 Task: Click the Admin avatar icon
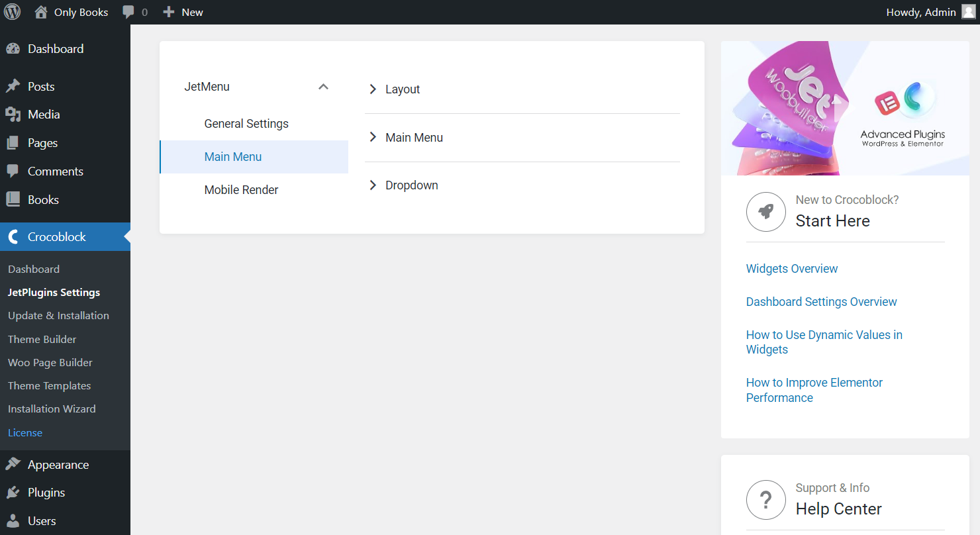point(968,12)
